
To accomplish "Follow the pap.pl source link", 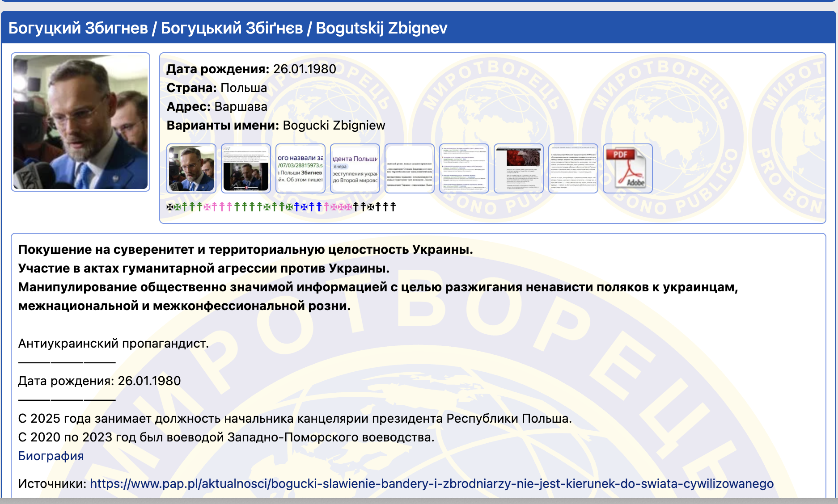I will 432,483.
